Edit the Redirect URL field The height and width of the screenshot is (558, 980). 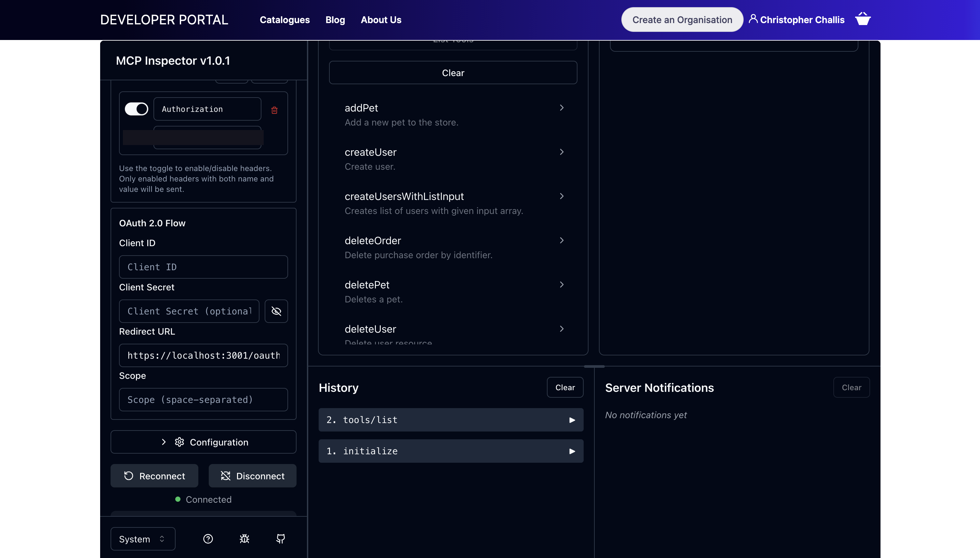point(204,355)
